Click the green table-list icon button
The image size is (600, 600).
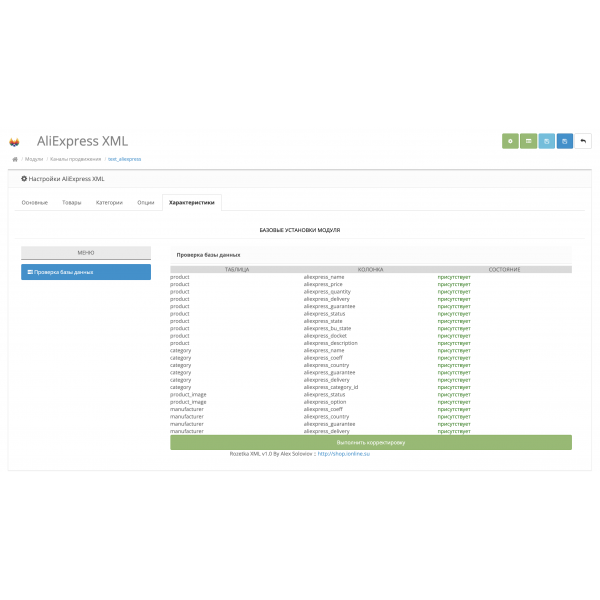coord(528,141)
